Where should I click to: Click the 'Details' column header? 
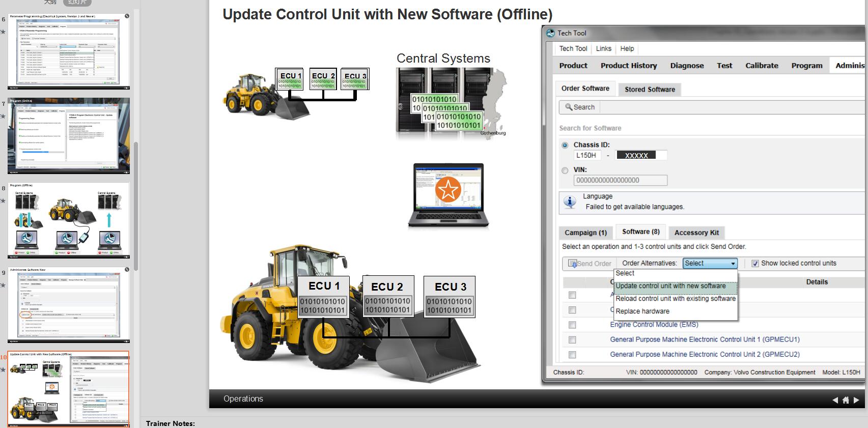(x=817, y=282)
